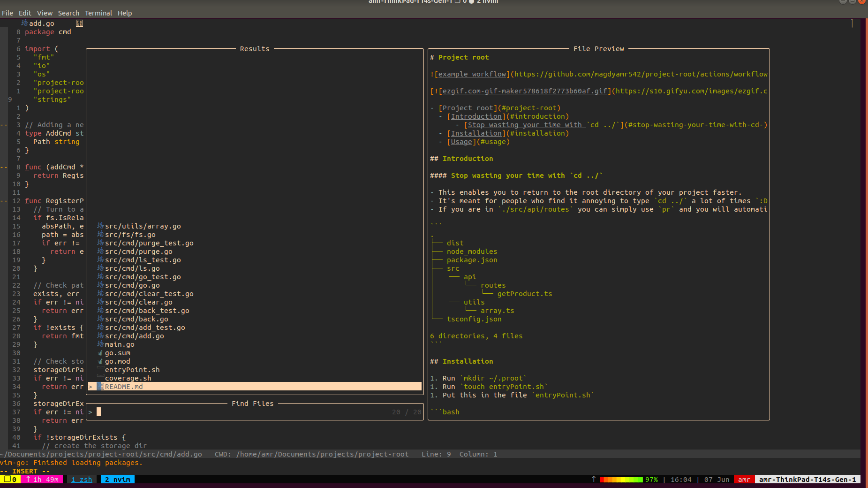Click the Go icon for src/cmd/add_test.go
The image size is (868, 488).
coord(100,327)
